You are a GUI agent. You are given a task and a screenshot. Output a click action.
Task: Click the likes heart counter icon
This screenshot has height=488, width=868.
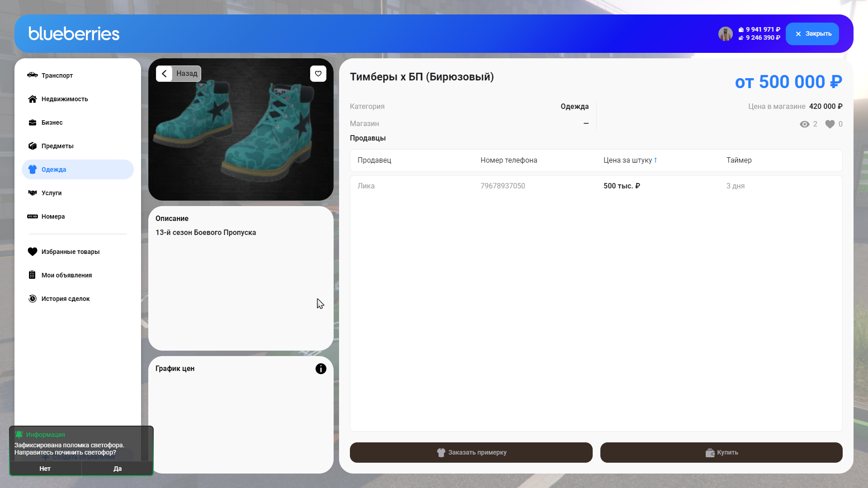(830, 124)
